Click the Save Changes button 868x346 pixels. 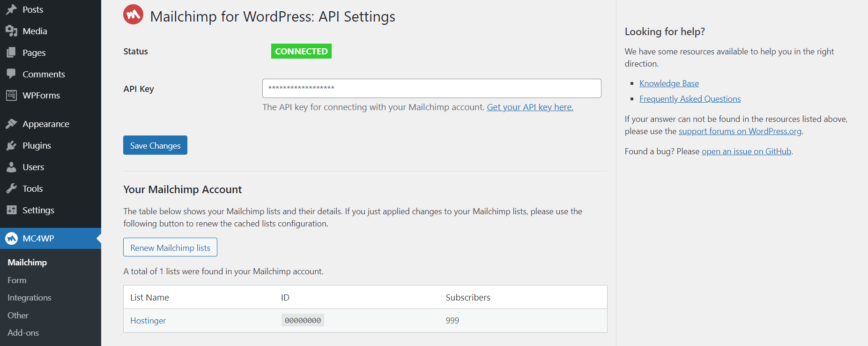(x=155, y=145)
